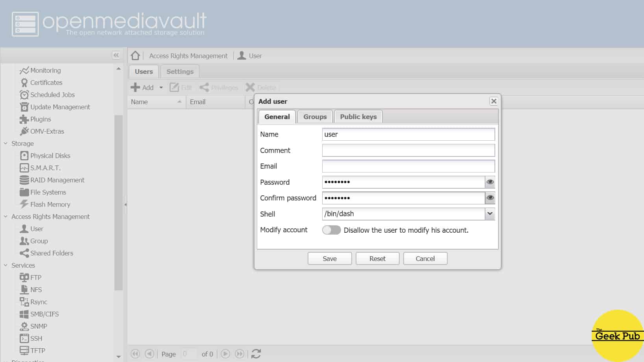Screen dimensions: 644x362
Task: Reveal Confirm password characters
Action: [490, 198]
